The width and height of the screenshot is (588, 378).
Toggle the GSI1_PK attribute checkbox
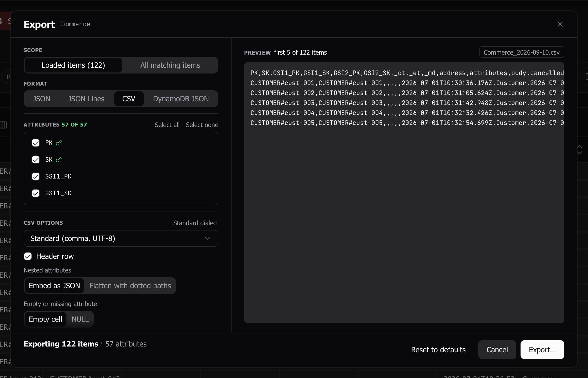(x=36, y=176)
